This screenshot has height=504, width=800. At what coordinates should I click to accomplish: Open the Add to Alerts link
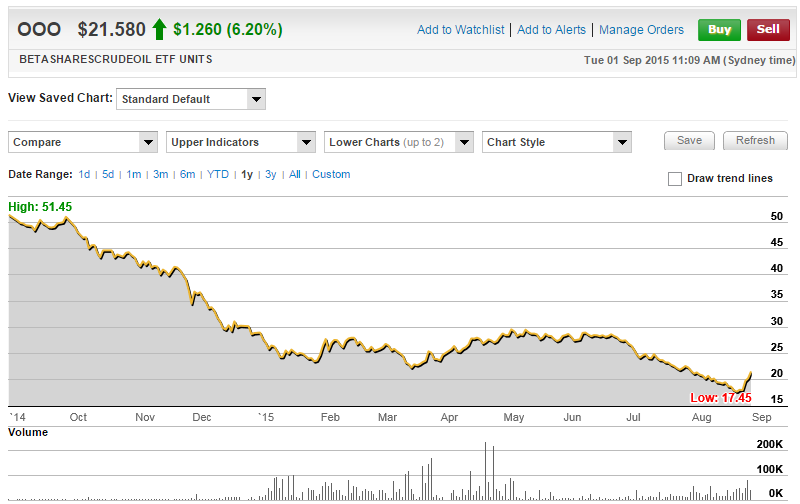click(553, 30)
